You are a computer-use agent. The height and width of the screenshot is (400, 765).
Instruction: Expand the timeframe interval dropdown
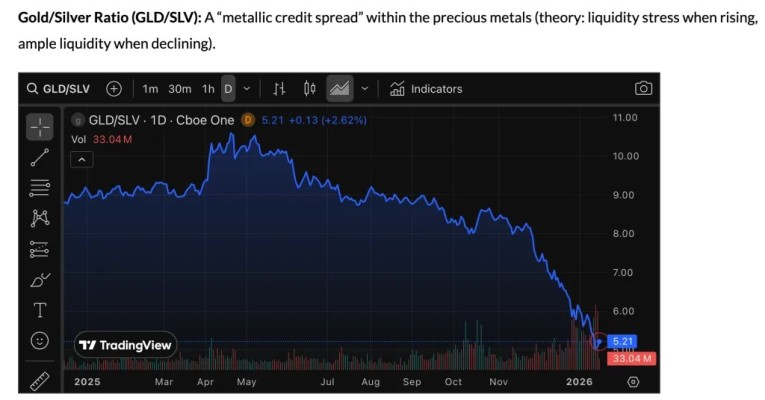pyautogui.click(x=247, y=88)
